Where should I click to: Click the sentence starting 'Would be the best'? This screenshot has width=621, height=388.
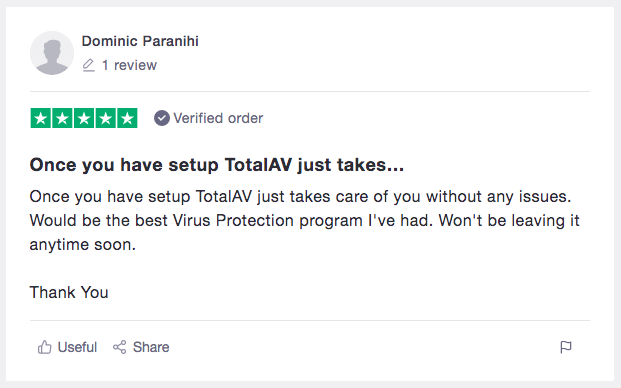tap(231, 221)
